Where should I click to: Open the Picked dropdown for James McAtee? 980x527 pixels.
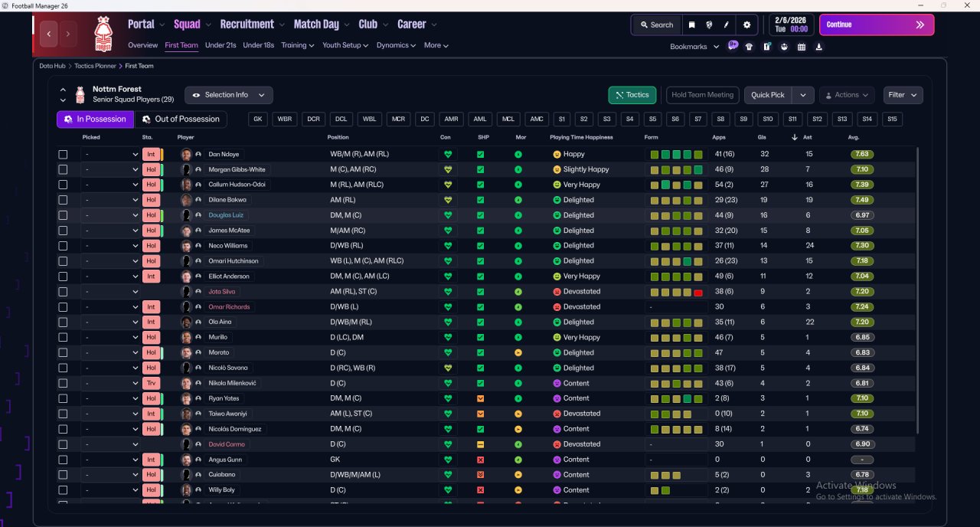[111, 231]
